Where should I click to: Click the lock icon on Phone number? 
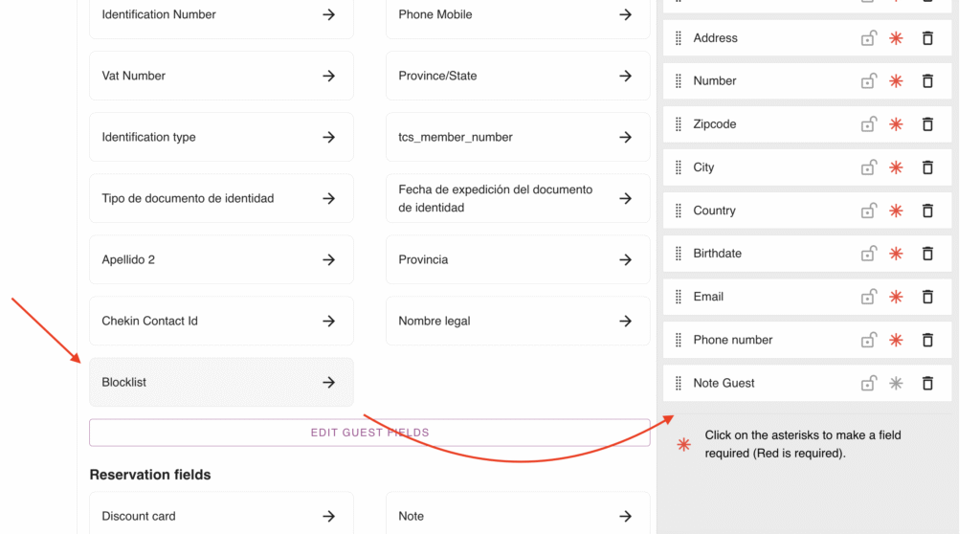click(x=868, y=340)
